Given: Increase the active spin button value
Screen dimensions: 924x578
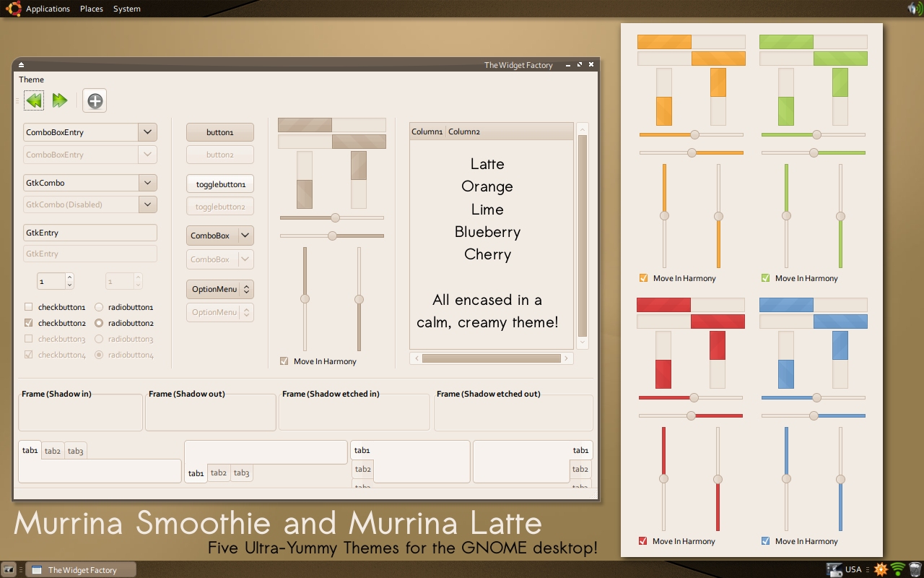Looking at the screenshot, I should click(69, 277).
